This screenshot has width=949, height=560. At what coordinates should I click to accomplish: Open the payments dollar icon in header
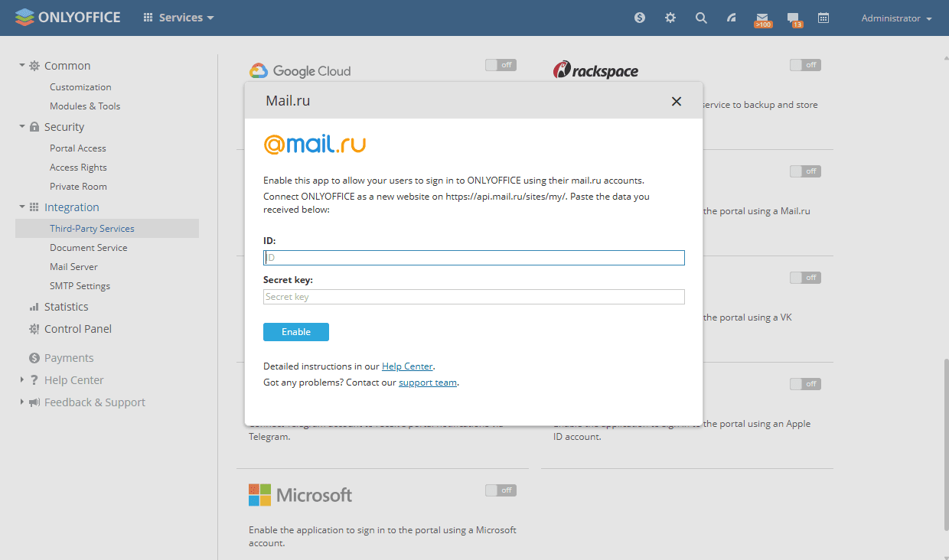coord(640,18)
